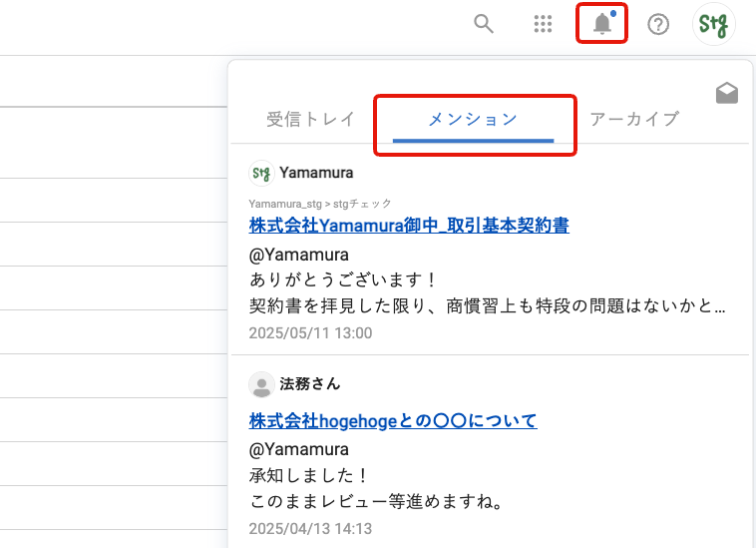This screenshot has height=548, width=756.
Task: Click message text ありがとうございます！
Action: [x=343, y=279]
